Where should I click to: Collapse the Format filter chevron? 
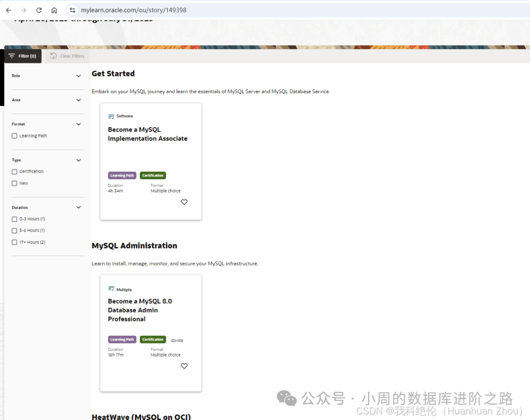(79, 124)
